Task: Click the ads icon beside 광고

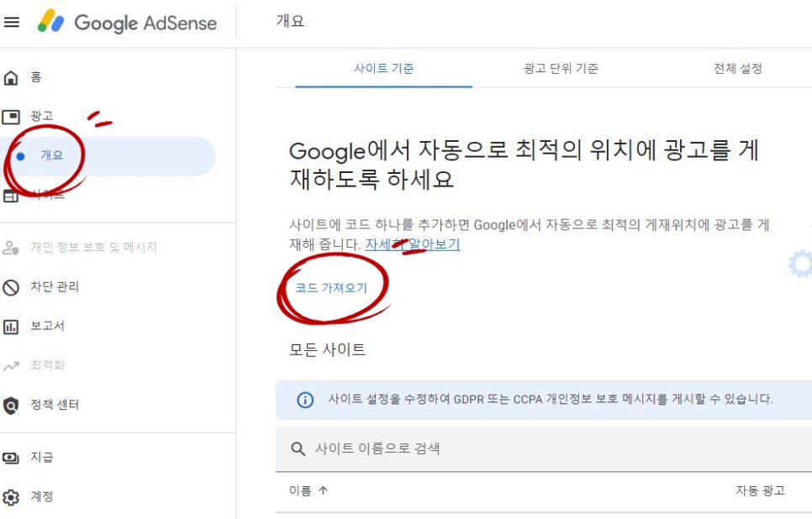Action: (x=10, y=117)
